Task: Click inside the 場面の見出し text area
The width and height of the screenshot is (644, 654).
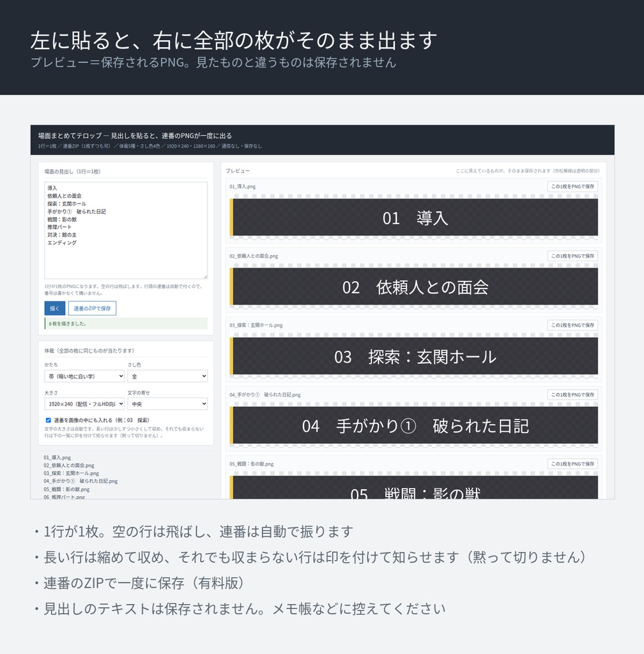Action: [126, 230]
